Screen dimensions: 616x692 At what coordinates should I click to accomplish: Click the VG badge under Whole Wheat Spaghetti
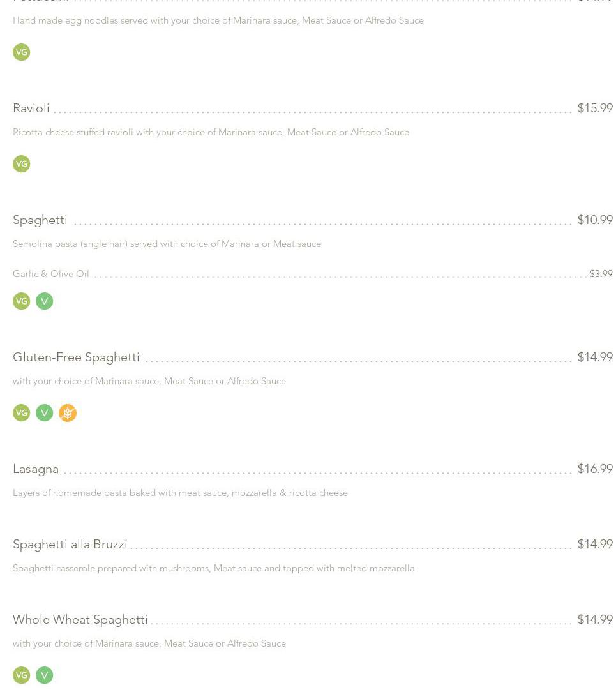[22, 675]
